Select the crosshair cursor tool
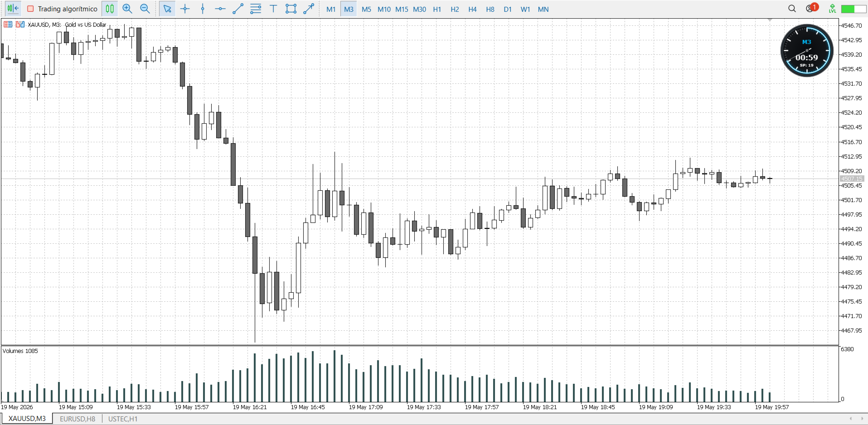The width and height of the screenshot is (868, 425). [x=185, y=9]
